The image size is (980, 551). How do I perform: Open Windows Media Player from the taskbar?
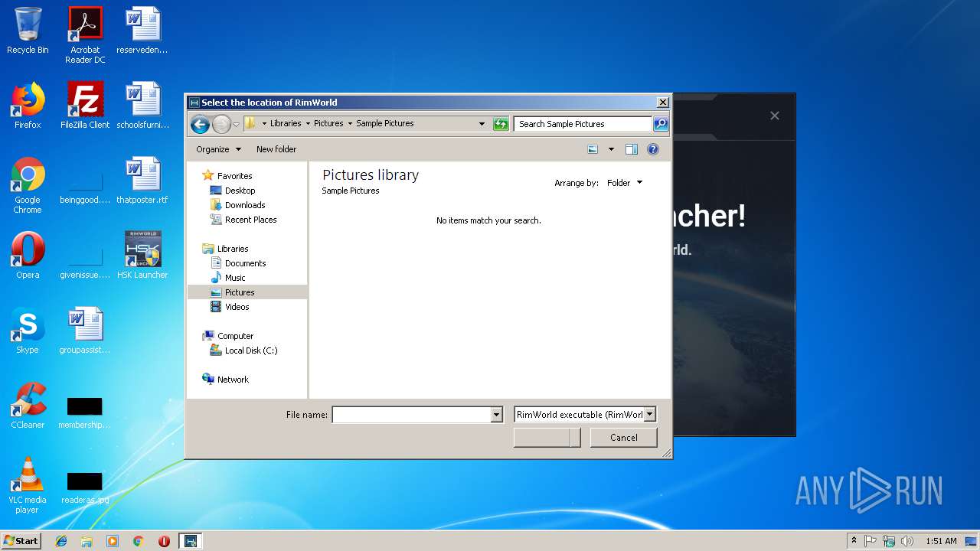(113, 541)
